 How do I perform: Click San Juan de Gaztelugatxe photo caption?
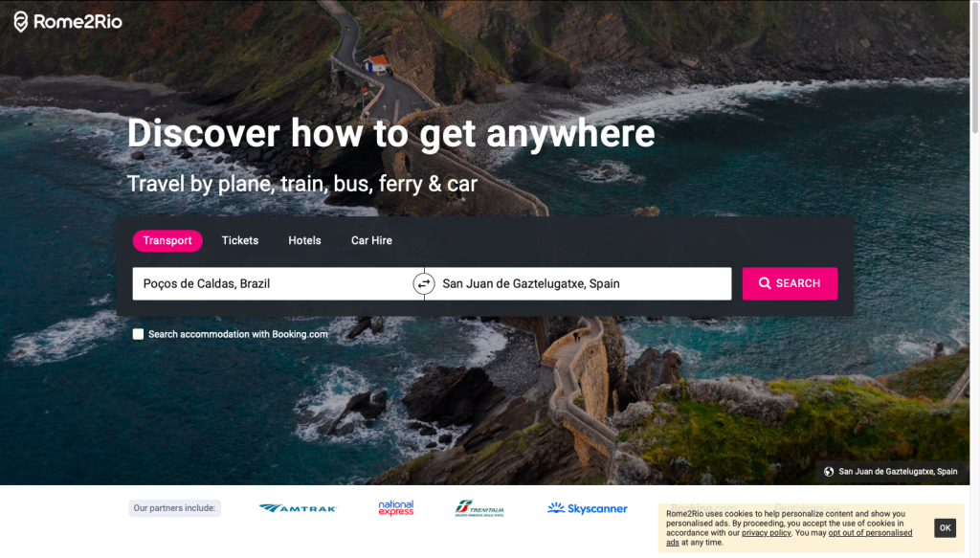coord(898,472)
